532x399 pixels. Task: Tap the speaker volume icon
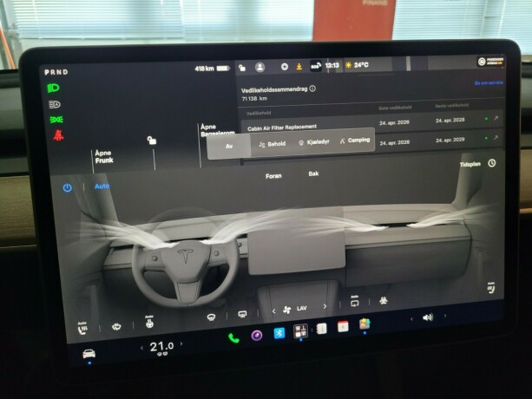pyautogui.click(x=428, y=317)
